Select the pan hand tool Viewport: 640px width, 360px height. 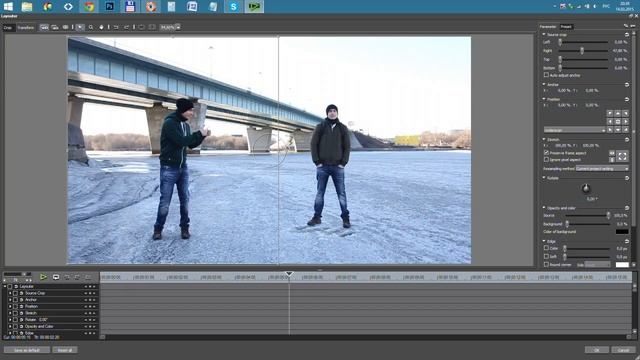pyautogui.click(x=101, y=27)
